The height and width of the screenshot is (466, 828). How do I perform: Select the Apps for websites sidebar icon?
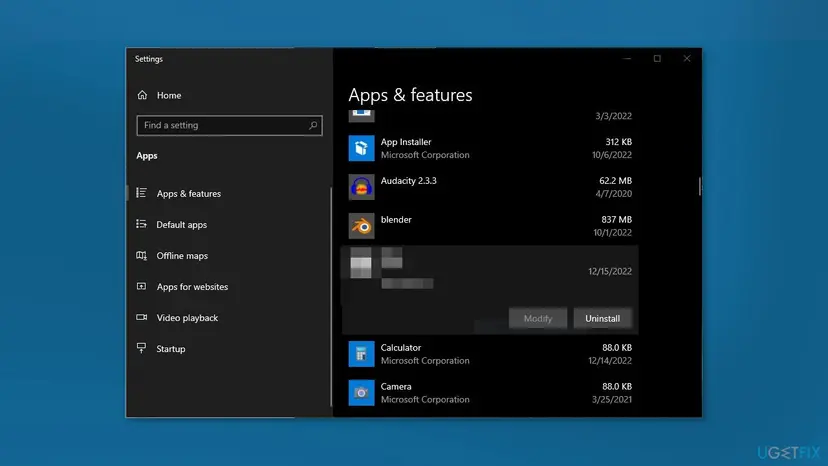click(x=141, y=286)
